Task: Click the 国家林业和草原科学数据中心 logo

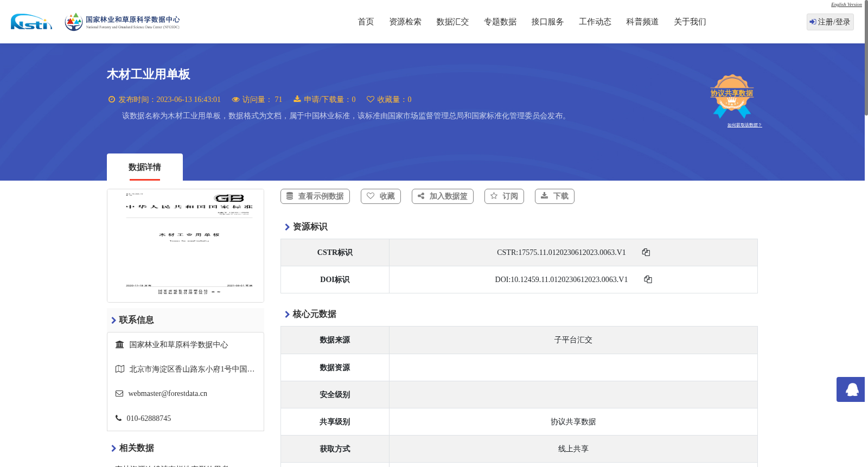Action: coord(122,22)
